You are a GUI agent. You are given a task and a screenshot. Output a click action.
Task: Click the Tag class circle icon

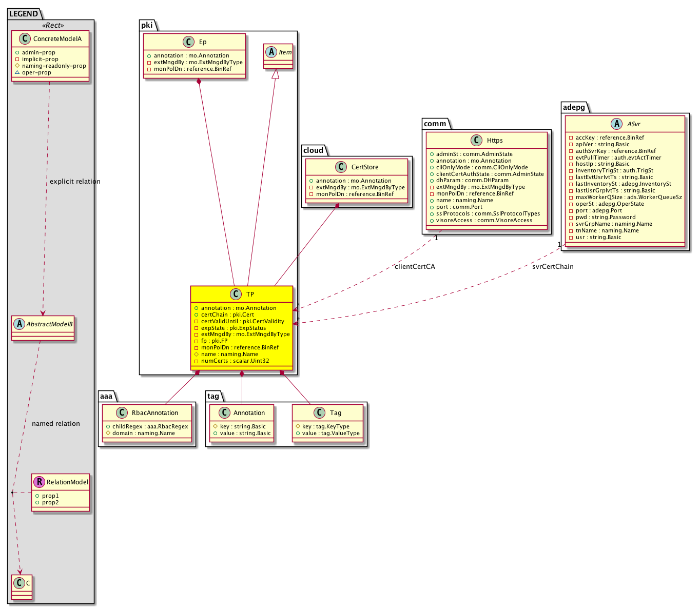click(x=319, y=413)
